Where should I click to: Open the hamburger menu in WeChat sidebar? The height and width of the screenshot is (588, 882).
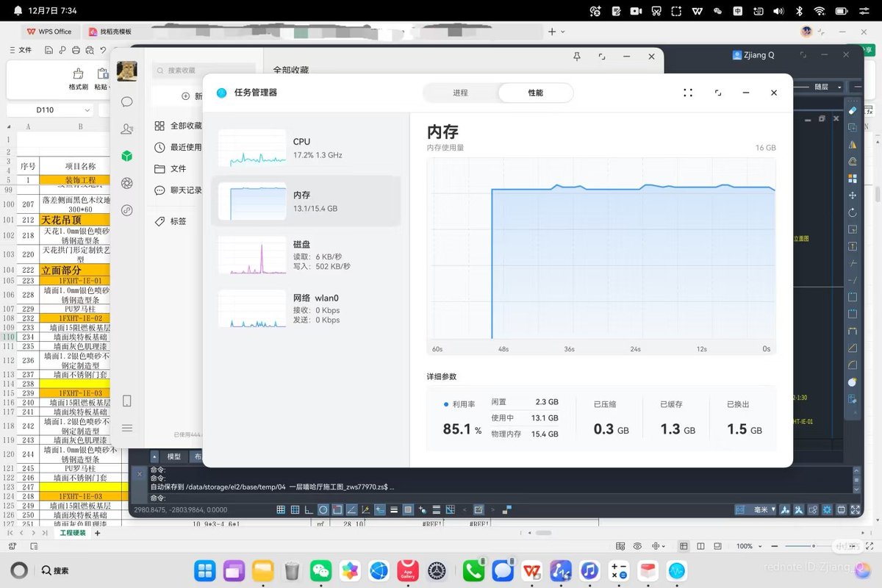pyautogui.click(x=126, y=428)
